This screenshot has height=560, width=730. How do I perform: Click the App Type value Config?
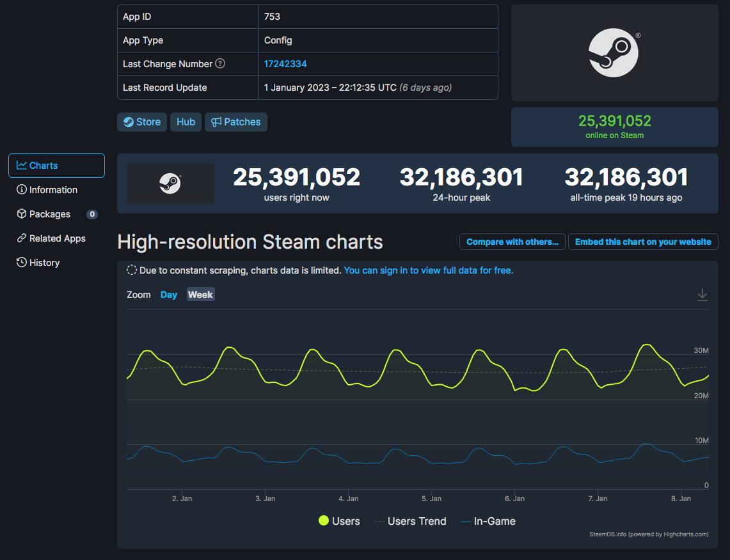point(278,40)
